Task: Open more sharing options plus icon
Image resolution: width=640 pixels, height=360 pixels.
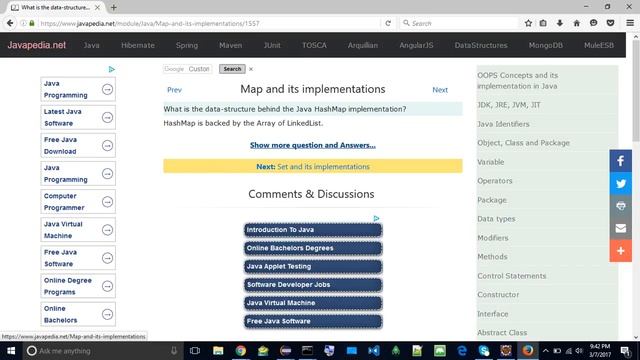Action: (621, 251)
